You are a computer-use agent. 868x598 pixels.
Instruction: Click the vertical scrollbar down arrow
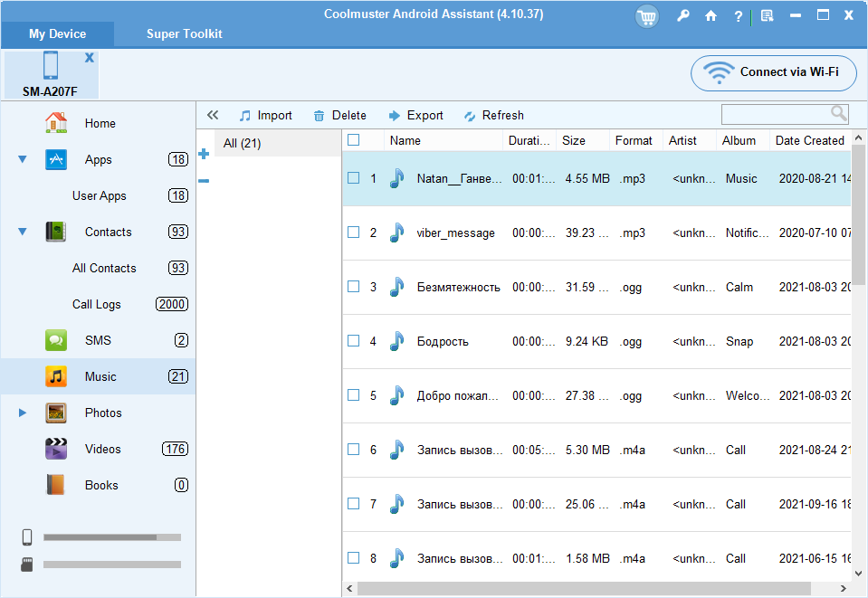point(859,573)
